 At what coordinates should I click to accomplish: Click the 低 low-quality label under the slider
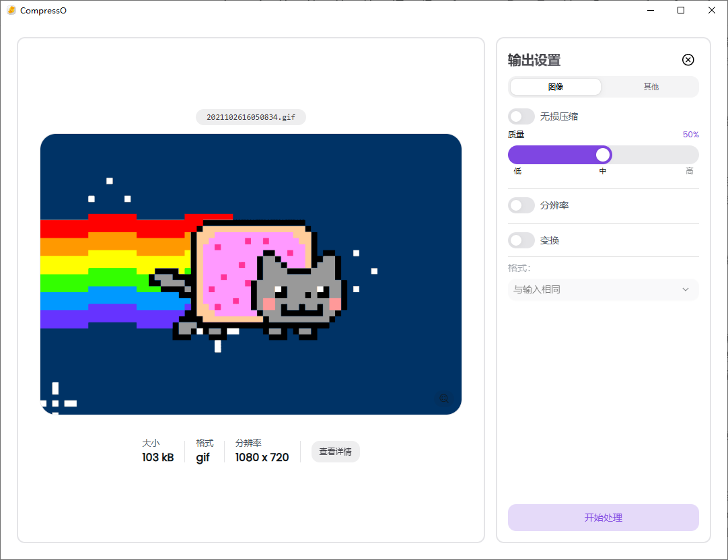[x=517, y=171]
